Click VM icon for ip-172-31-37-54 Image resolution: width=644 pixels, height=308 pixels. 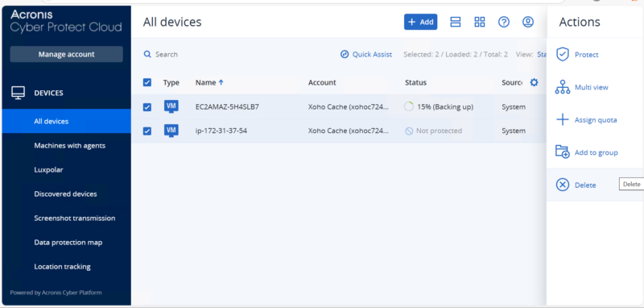pyautogui.click(x=171, y=131)
